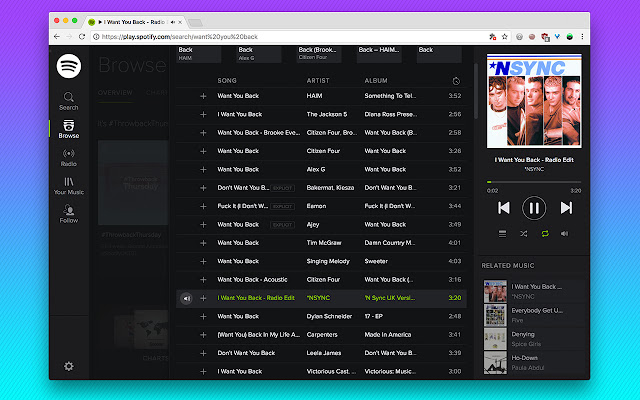640x400 pixels.
Task: Click the speaker icon on NSYNC row
Action: point(187,298)
